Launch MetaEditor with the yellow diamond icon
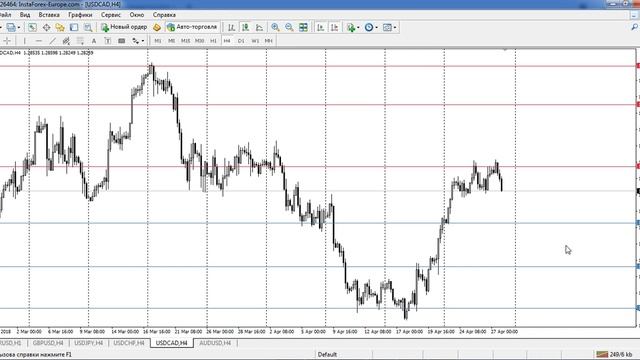The image size is (640, 360). point(157,27)
